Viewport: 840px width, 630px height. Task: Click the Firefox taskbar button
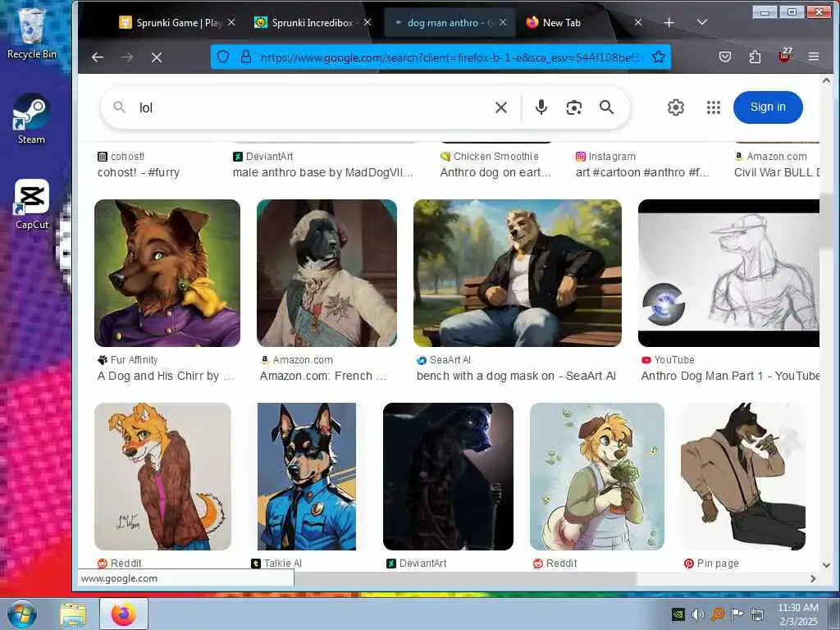tap(124, 614)
